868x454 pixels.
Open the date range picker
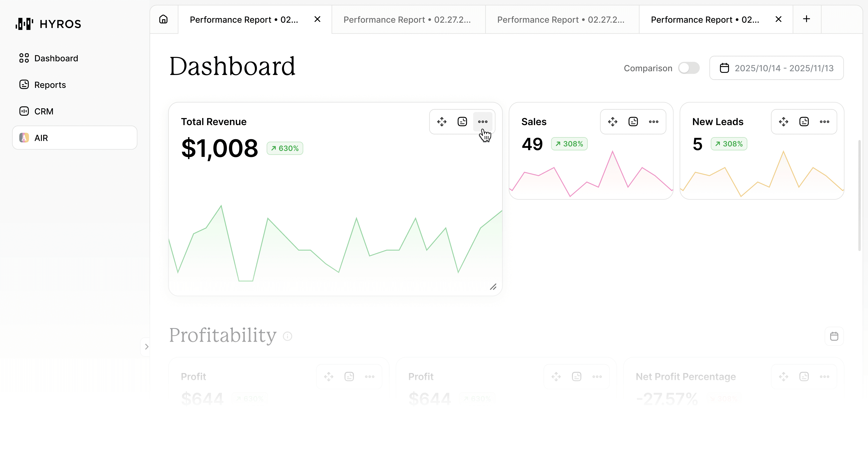coord(776,68)
